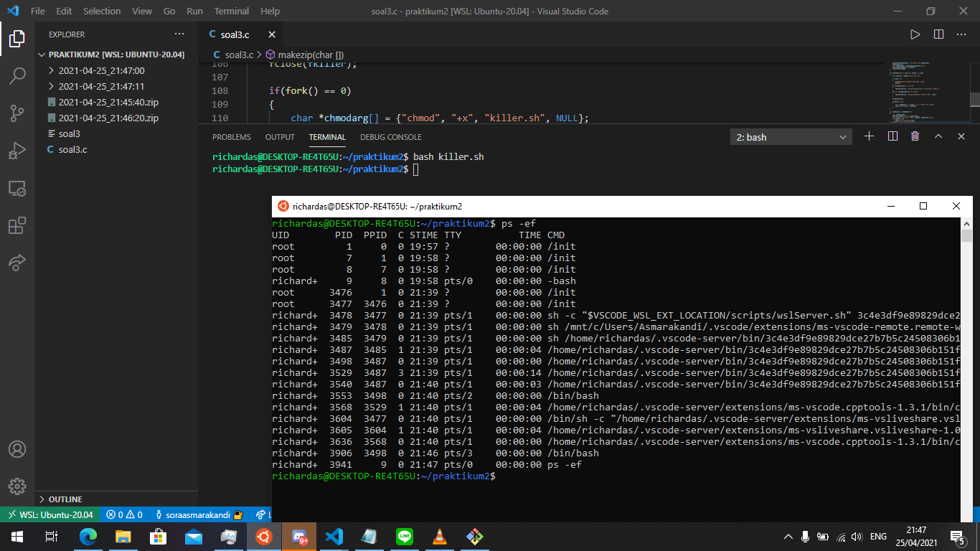Open the Windows notification center
This screenshot has height=551, width=980.
click(x=957, y=536)
